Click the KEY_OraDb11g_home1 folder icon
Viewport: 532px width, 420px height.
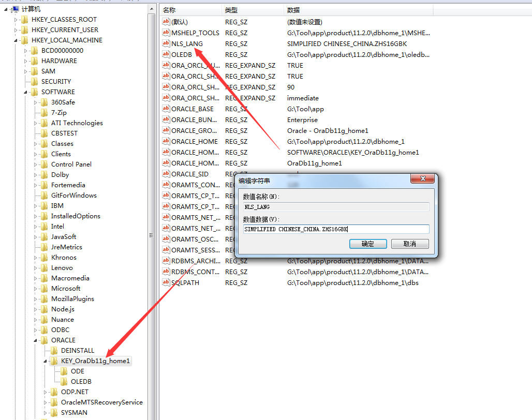click(55, 361)
